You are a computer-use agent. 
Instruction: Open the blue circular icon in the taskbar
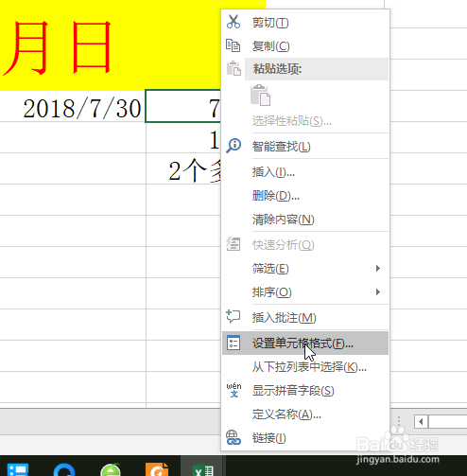64,469
